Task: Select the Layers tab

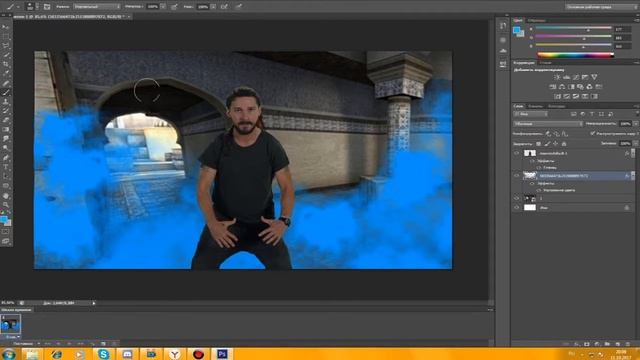Action: tap(518, 106)
